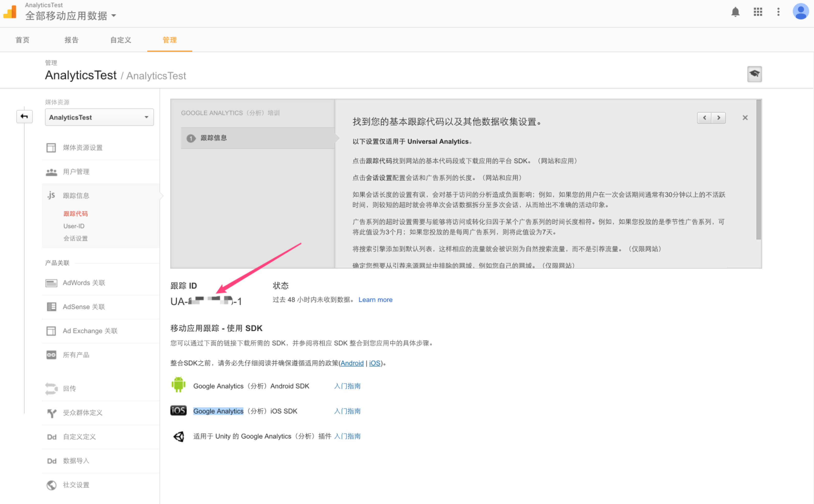Collapse the 跟踪信息 section
The image size is (814, 504).
[x=76, y=196]
